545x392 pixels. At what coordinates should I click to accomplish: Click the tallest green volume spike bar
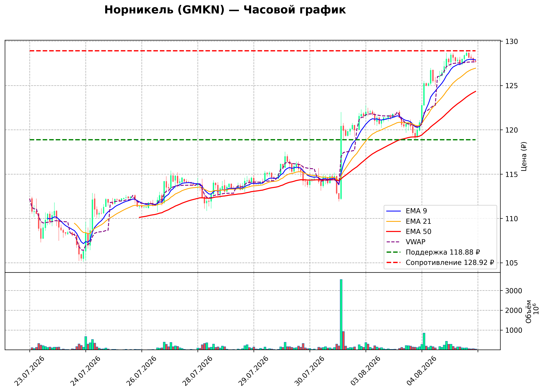[x=341, y=315]
